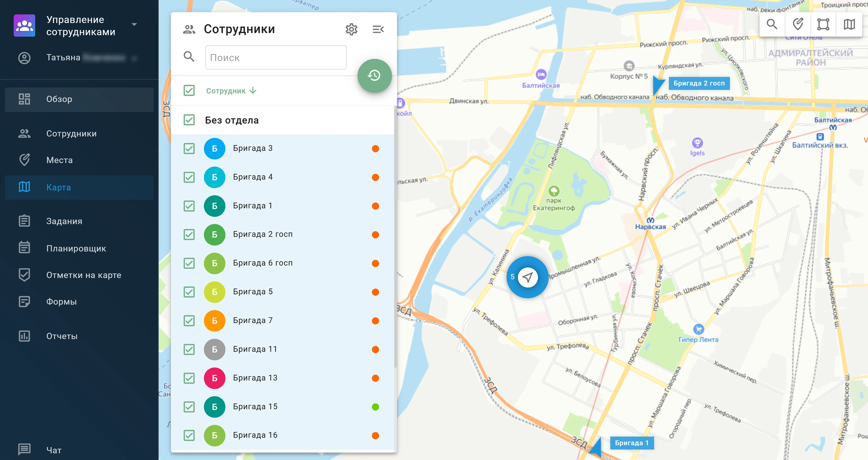Viewport: 868px width, 460px height.
Task: Collapse the employees list panel
Action: [378, 29]
